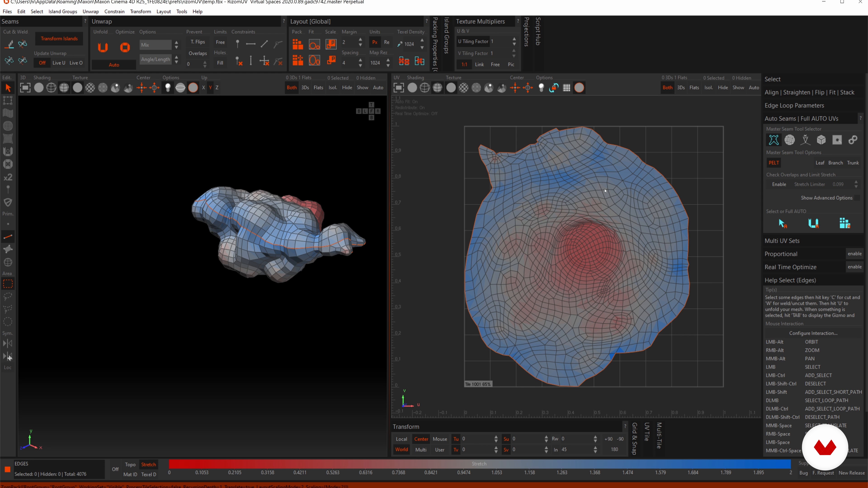868x488 pixels.
Task: Click the Tu translate input field
Action: point(478,439)
